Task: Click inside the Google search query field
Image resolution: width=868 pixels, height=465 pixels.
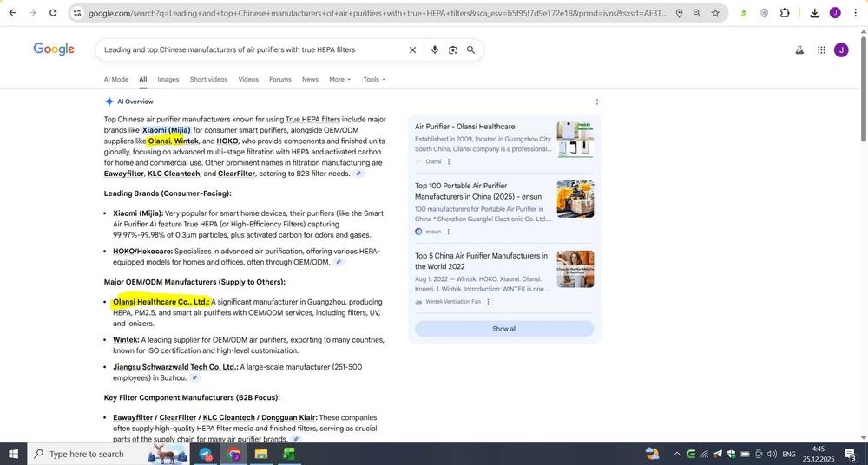Action: pos(252,49)
